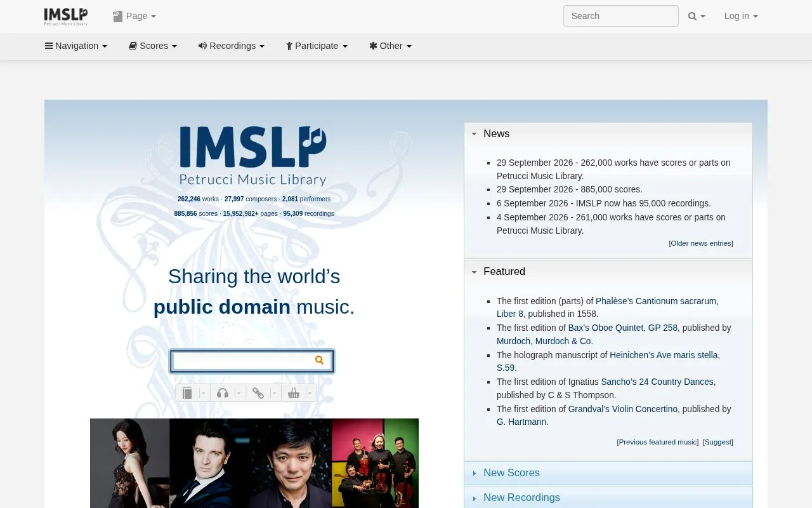Screen dimensions: 812x508
Task: Open the dropdown arrow beside the book icon
Action: pyautogui.click(x=204, y=393)
